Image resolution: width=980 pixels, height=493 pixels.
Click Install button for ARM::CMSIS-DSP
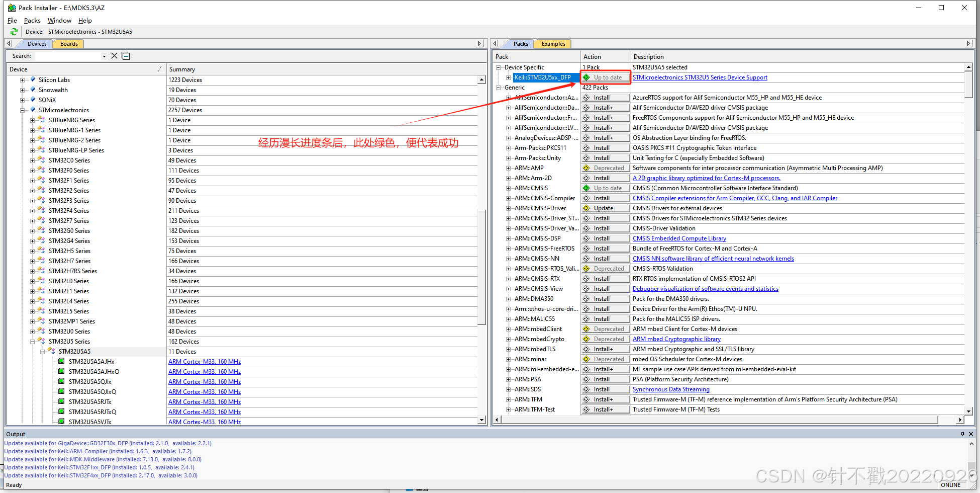pyautogui.click(x=606, y=238)
